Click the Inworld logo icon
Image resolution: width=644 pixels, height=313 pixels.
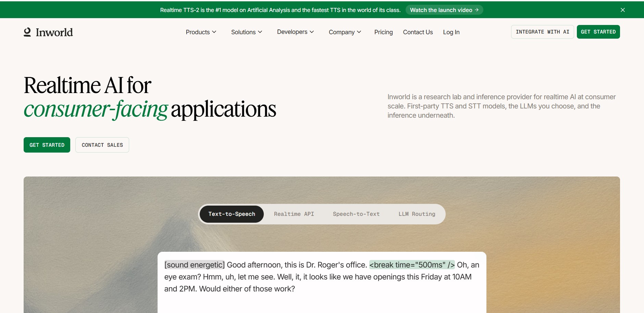click(27, 32)
